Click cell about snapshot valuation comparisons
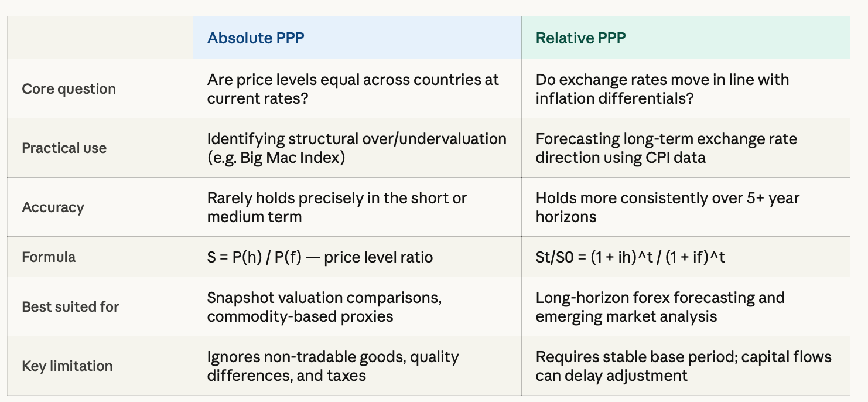Image resolution: width=868 pixels, height=402 pixels. pyautogui.click(x=357, y=306)
